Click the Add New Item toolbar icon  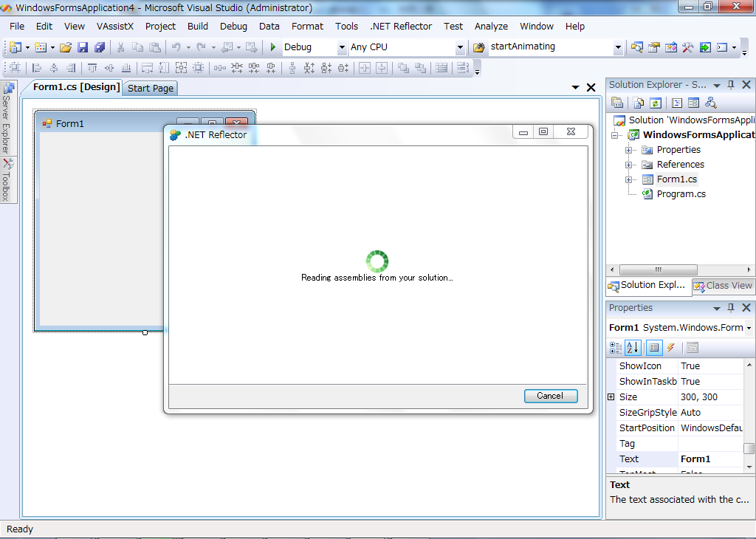coord(41,47)
